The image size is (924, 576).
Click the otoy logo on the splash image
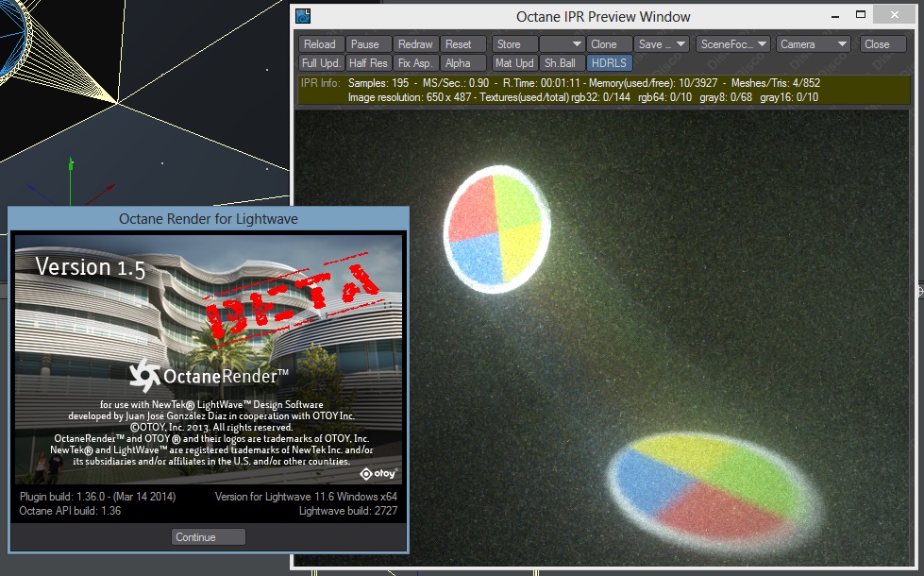pos(378,473)
